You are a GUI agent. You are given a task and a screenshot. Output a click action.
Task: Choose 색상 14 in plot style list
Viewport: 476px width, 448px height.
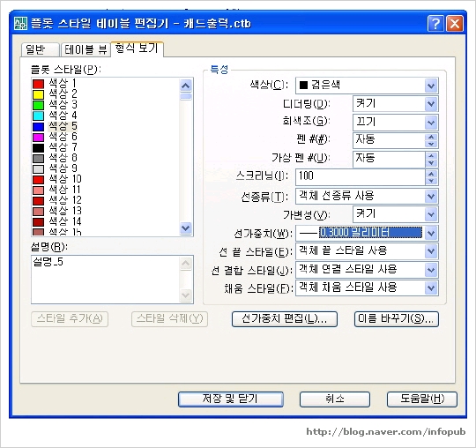click(x=65, y=221)
